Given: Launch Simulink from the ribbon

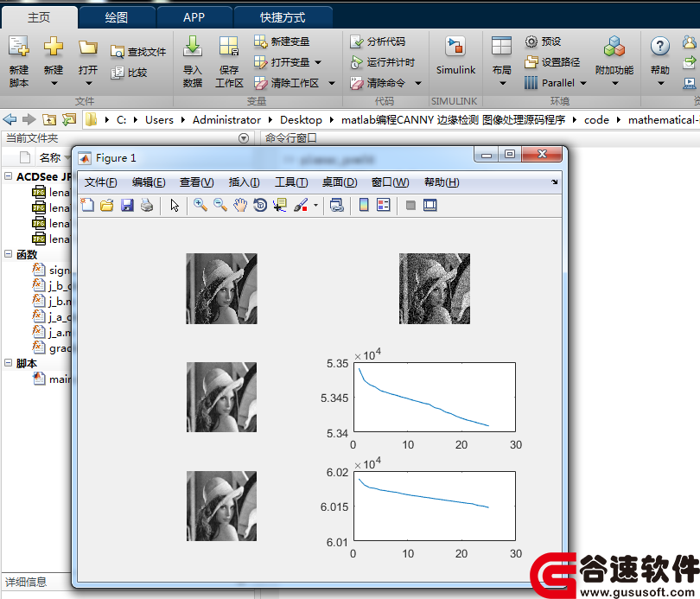Looking at the screenshot, I should click(x=455, y=57).
